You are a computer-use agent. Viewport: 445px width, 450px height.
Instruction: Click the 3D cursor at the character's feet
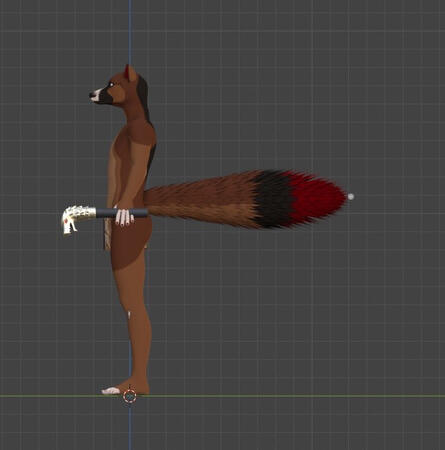[130, 396]
